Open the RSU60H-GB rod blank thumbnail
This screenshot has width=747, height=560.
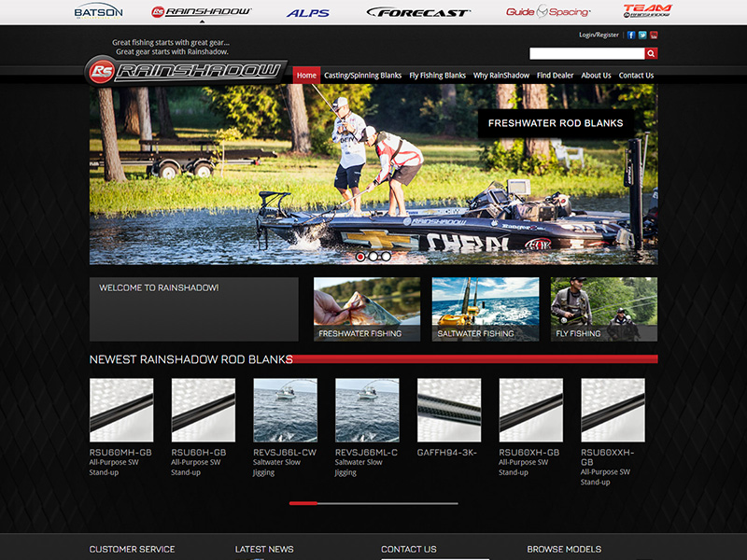[x=204, y=410]
